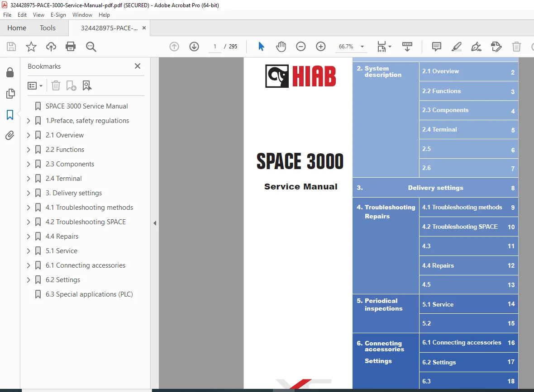Click the fit page scrolling mode icon

[381, 47]
